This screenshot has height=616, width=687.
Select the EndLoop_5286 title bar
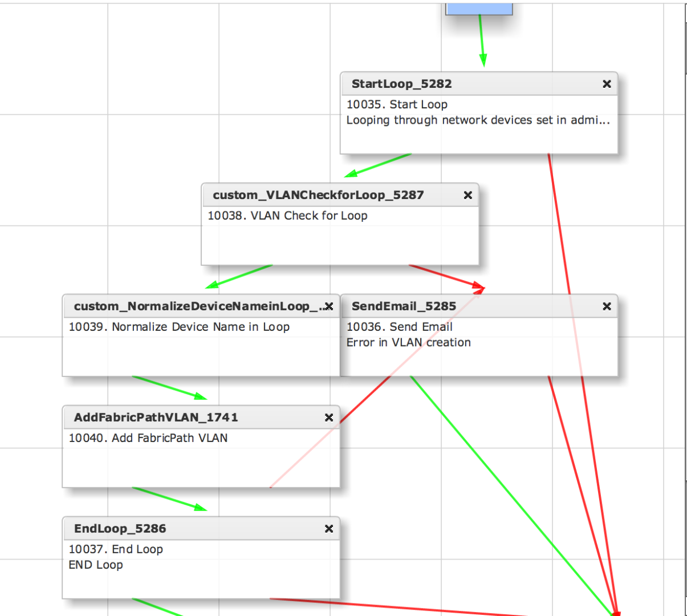click(x=201, y=529)
